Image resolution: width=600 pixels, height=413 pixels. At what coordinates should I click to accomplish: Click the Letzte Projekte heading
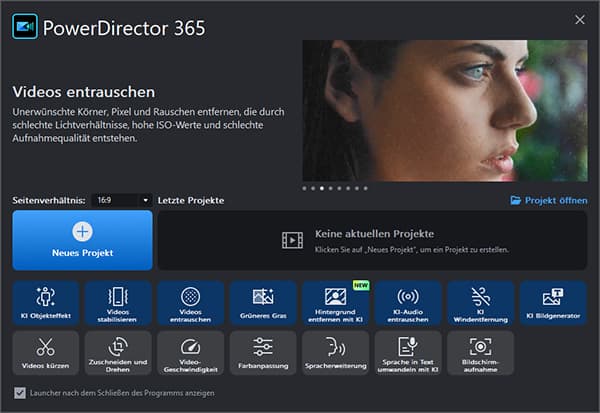191,200
